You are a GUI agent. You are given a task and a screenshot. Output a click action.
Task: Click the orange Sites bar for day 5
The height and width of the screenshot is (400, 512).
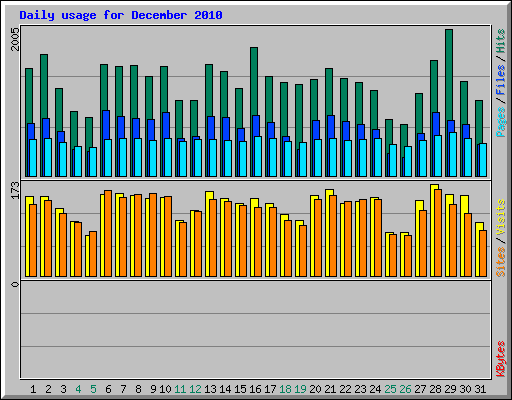93,254
